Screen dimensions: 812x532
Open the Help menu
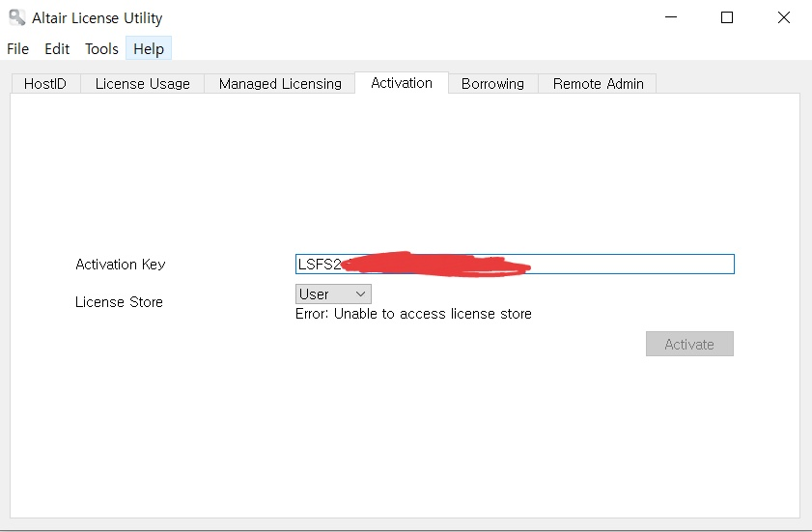[x=149, y=48]
